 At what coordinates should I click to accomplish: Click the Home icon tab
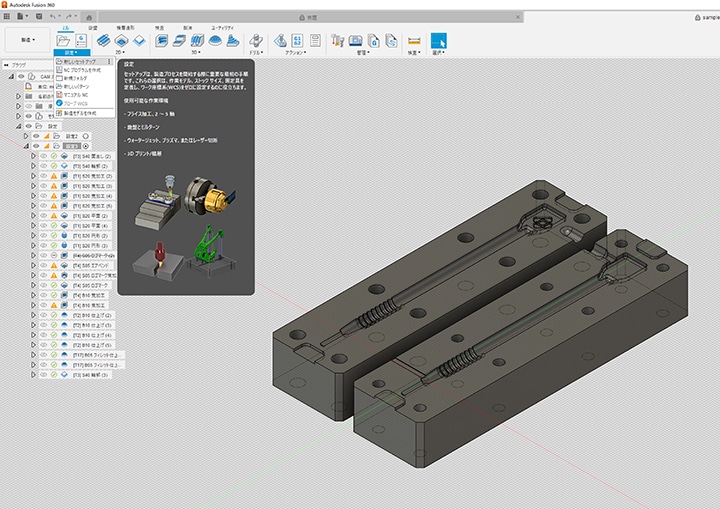[x=90, y=17]
